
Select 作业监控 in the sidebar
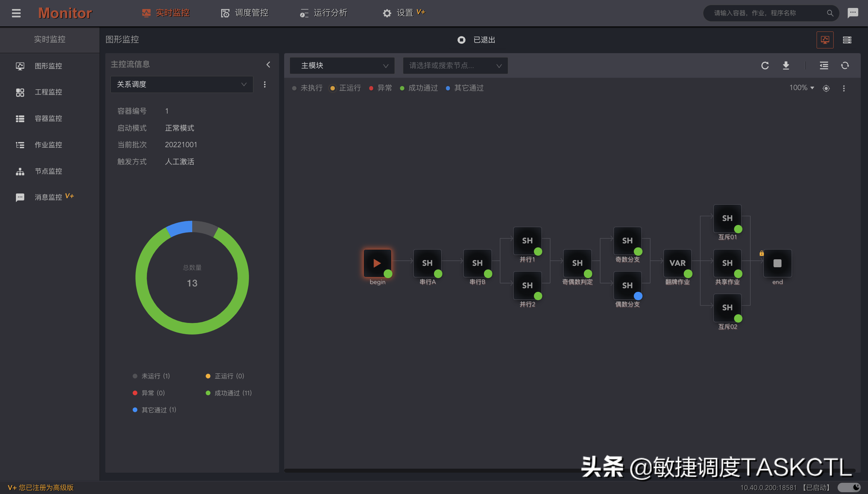pos(50,145)
